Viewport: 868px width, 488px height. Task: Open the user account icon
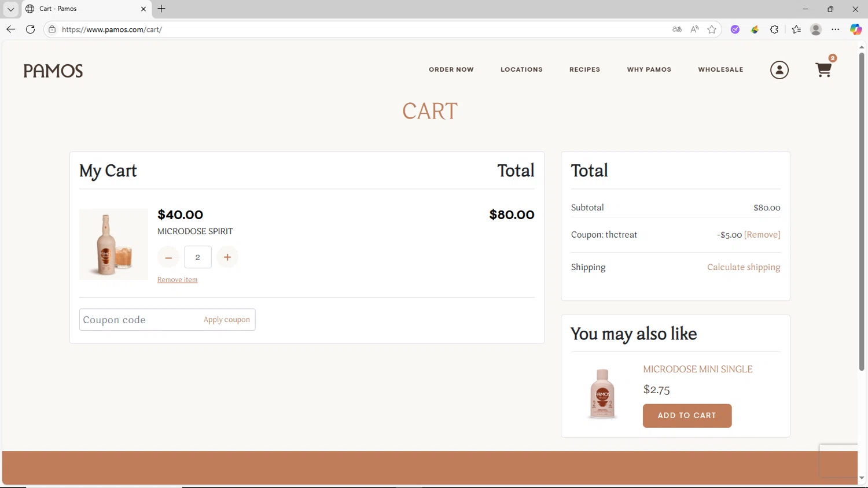tap(779, 70)
